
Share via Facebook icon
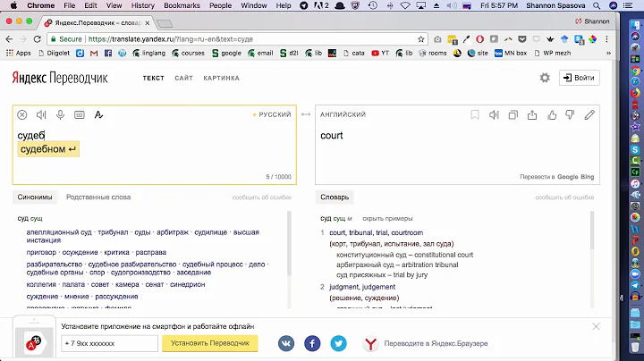[x=312, y=343]
